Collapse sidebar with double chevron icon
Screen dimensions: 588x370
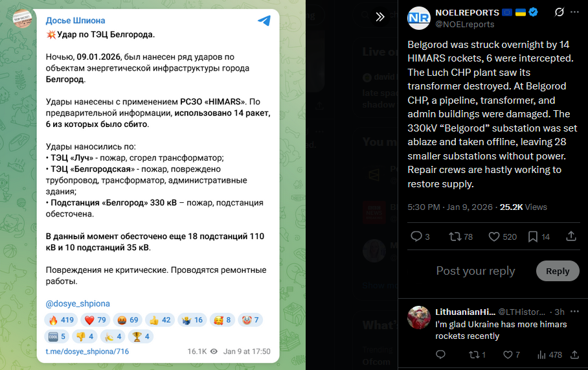pos(380,16)
